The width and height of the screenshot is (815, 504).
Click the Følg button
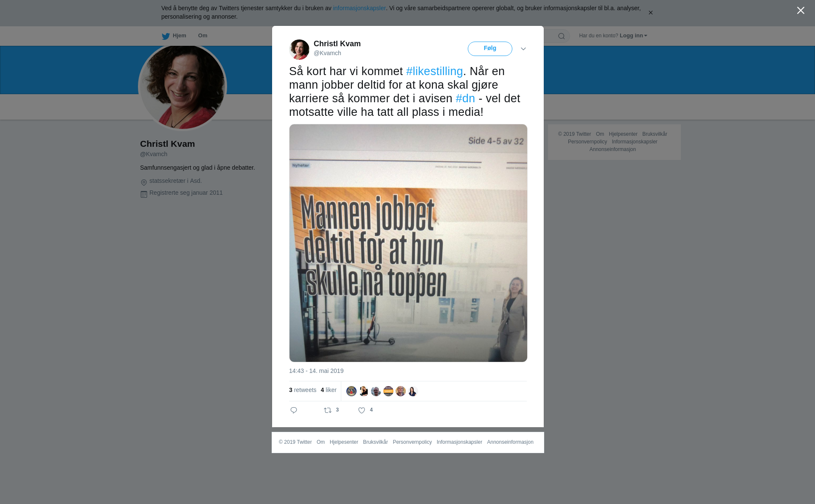coord(490,49)
